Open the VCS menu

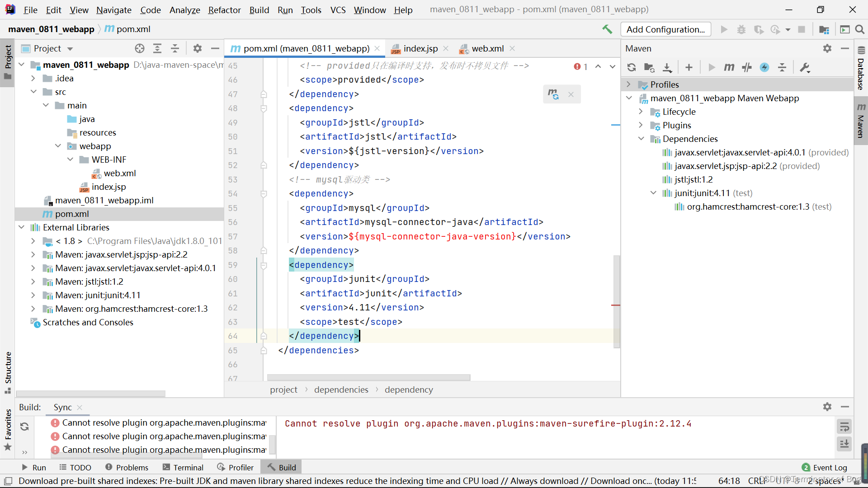pyautogui.click(x=338, y=9)
